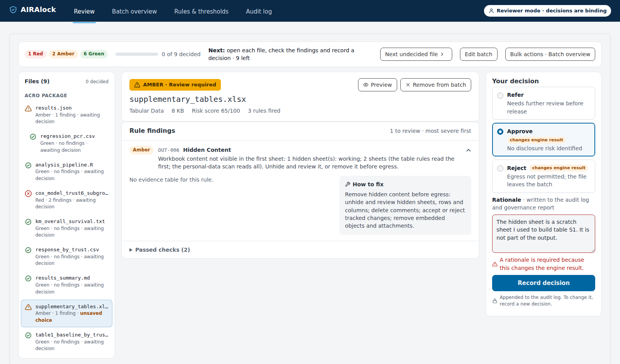Select the Refer decision radio button
This screenshot has height=364, width=620.
500,96
